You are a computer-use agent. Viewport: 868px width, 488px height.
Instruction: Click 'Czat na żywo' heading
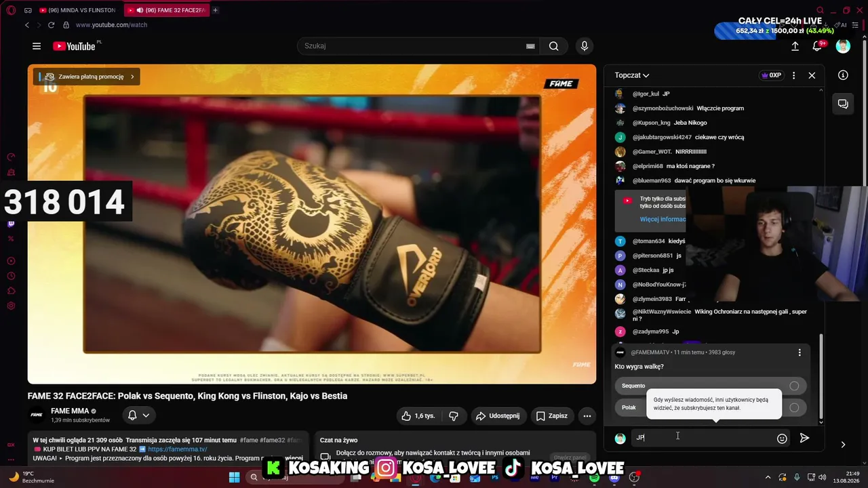coord(338,440)
